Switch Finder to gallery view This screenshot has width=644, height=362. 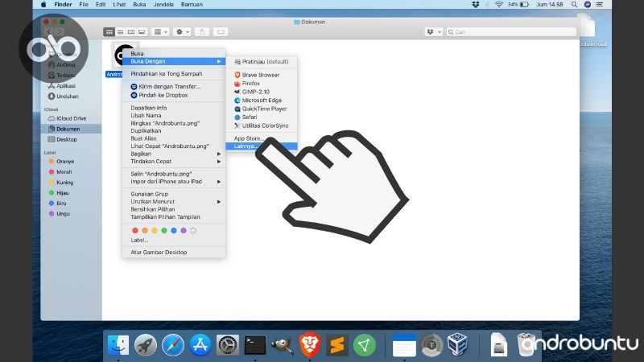point(142,32)
